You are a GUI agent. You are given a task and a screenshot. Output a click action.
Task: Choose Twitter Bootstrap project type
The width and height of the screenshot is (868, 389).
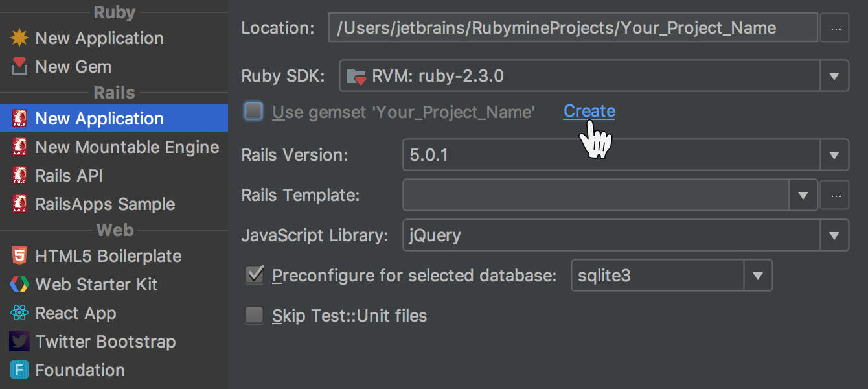tap(114, 342)
